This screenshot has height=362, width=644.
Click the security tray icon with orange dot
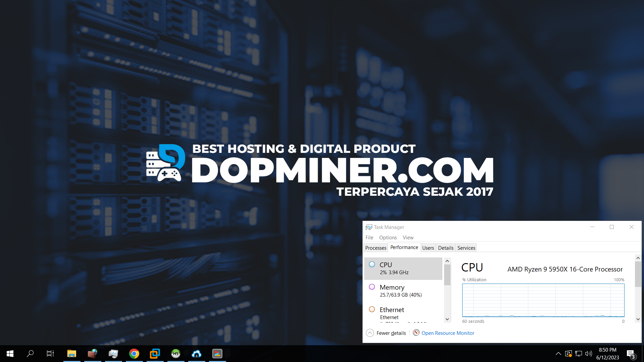coord(569,354)
